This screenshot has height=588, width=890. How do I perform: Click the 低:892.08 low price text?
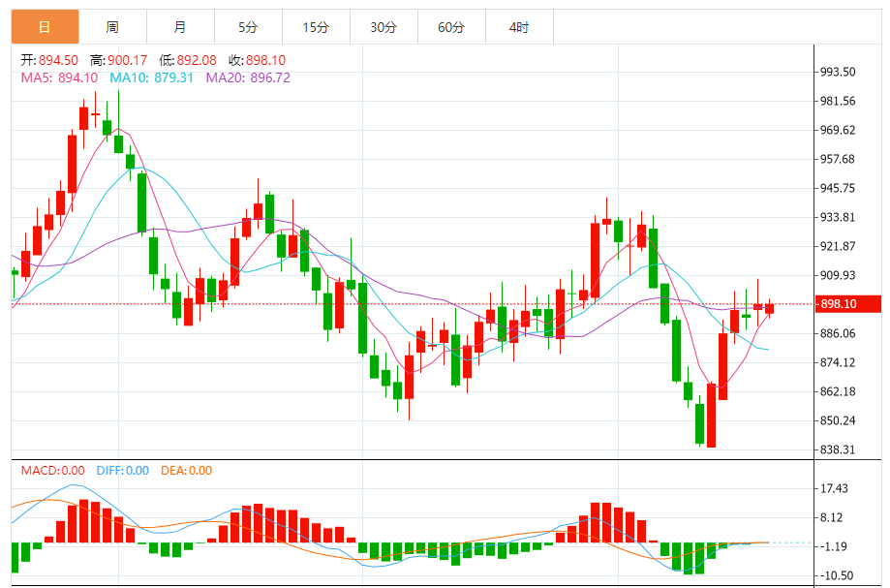pyautogui.click(x=188, y=60)
